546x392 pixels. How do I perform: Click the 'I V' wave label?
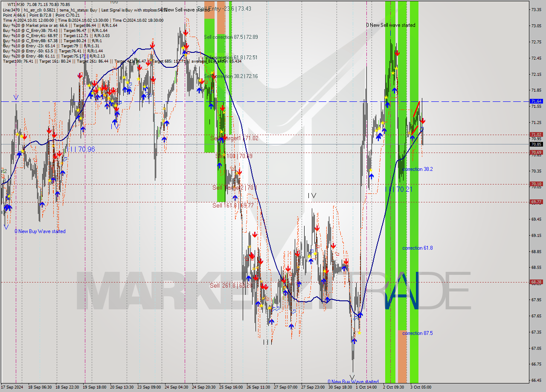[312, 196]
